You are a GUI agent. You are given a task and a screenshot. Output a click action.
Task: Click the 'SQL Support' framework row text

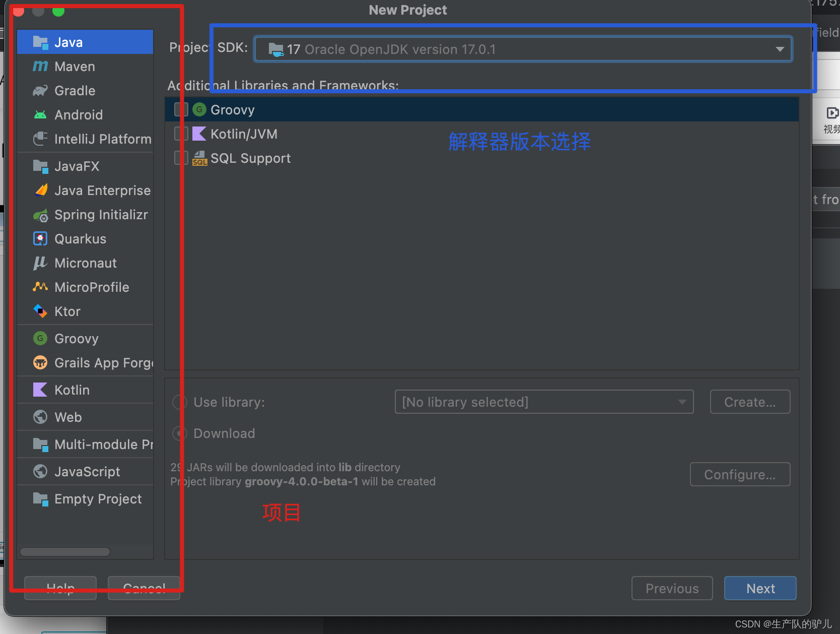250,158
